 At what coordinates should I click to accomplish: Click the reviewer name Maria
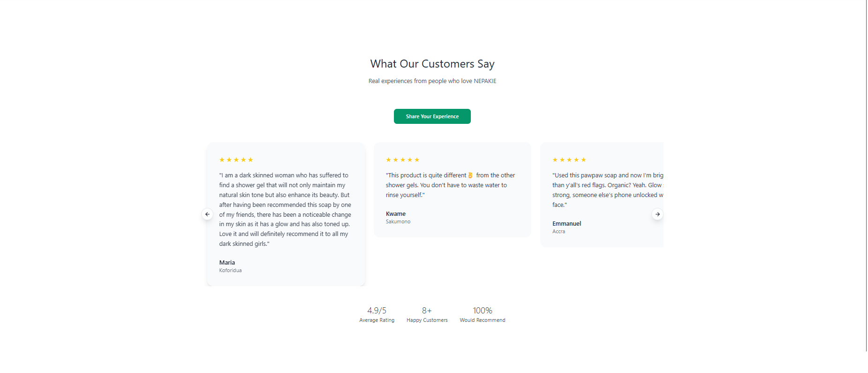[x=227, y=263]
